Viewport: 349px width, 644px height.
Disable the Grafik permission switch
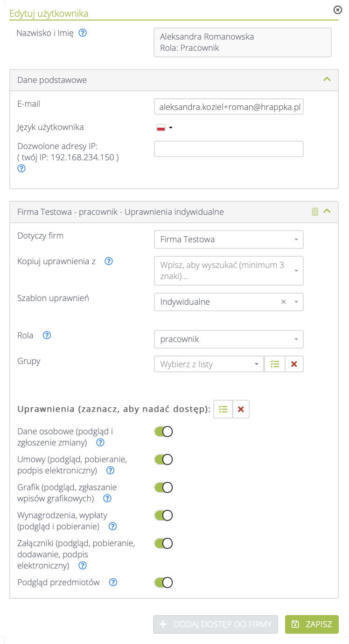164,487
